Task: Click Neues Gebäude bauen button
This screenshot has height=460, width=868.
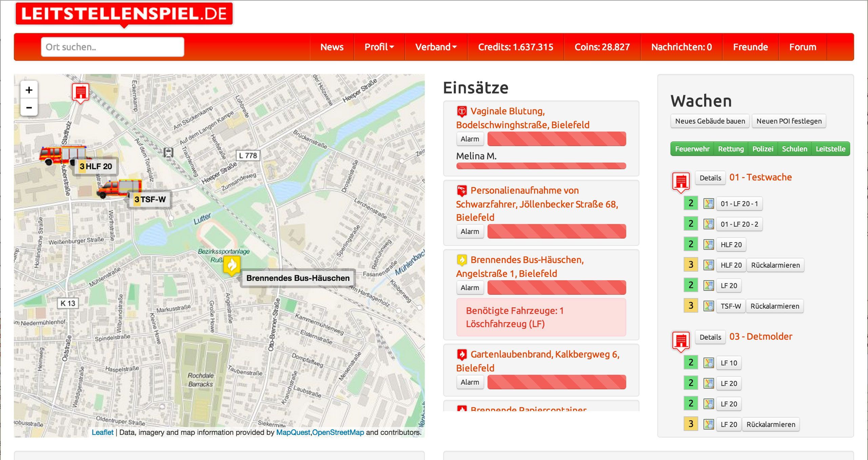Action: pyautogui.click(x=710, y=121)
